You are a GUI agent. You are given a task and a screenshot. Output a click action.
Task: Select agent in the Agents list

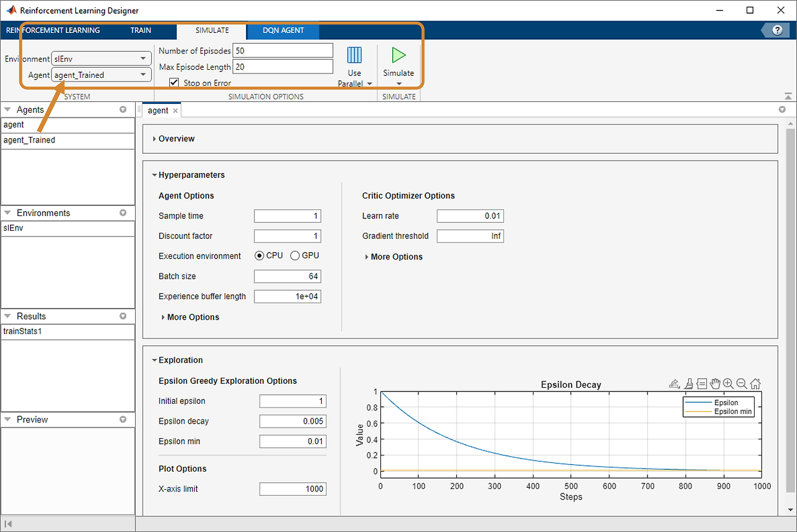tap(68, 124)
